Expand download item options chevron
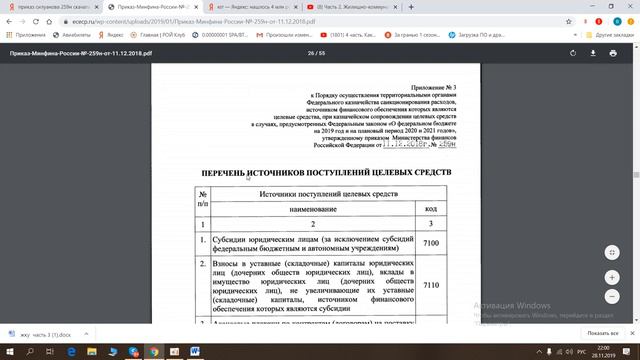640x360 pixels. pos(86,334)
